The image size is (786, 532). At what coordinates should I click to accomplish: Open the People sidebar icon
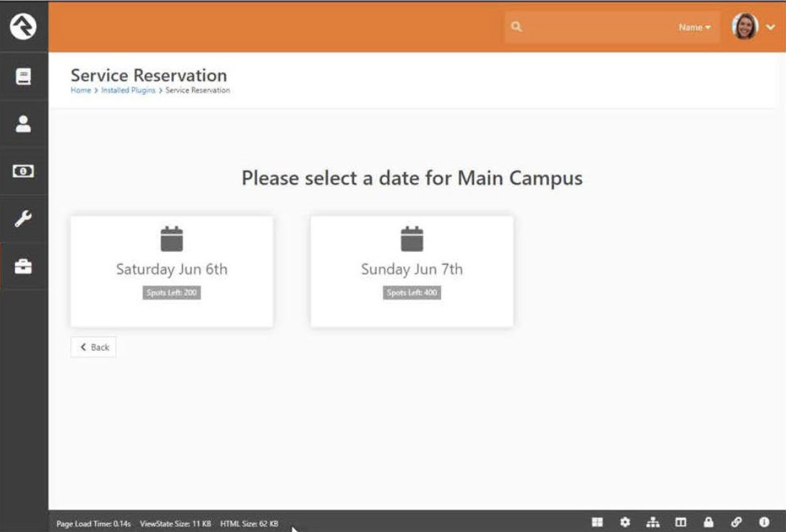24,124
